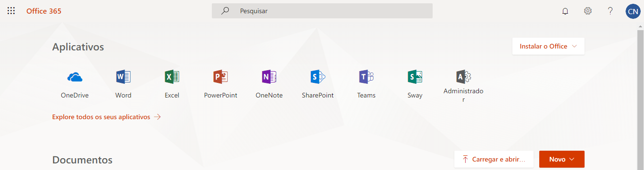Open the CN account profile menu
Screen dimensions: 644x170
pos(633,11)
